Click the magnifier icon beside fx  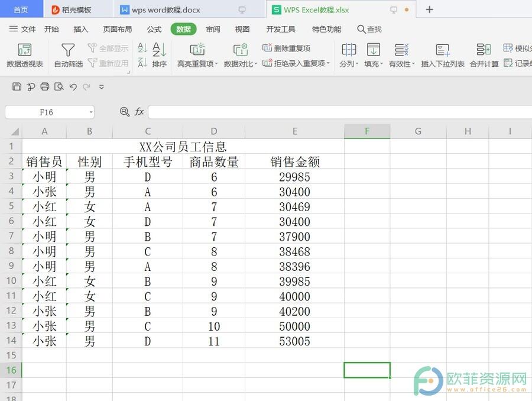pos(125,112)
